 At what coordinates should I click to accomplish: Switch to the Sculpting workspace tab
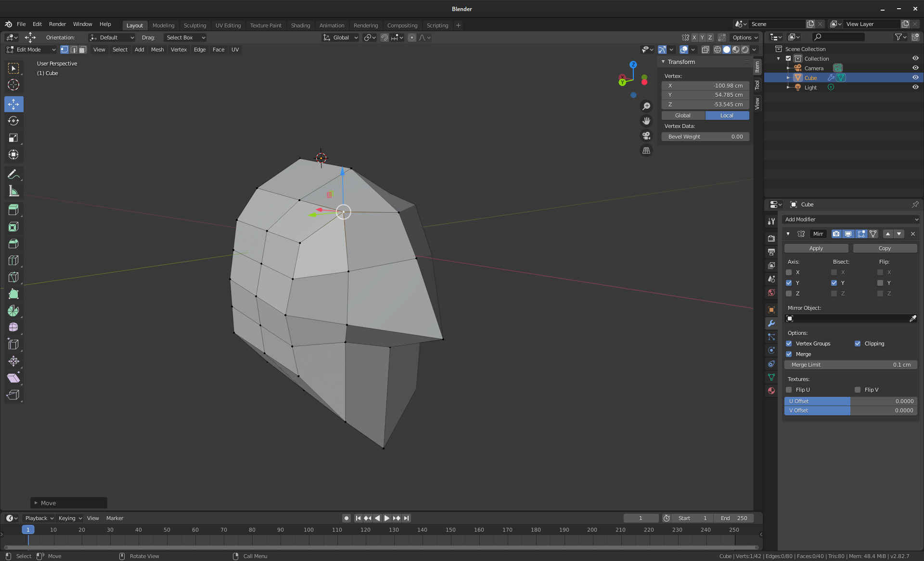point(194,25)
